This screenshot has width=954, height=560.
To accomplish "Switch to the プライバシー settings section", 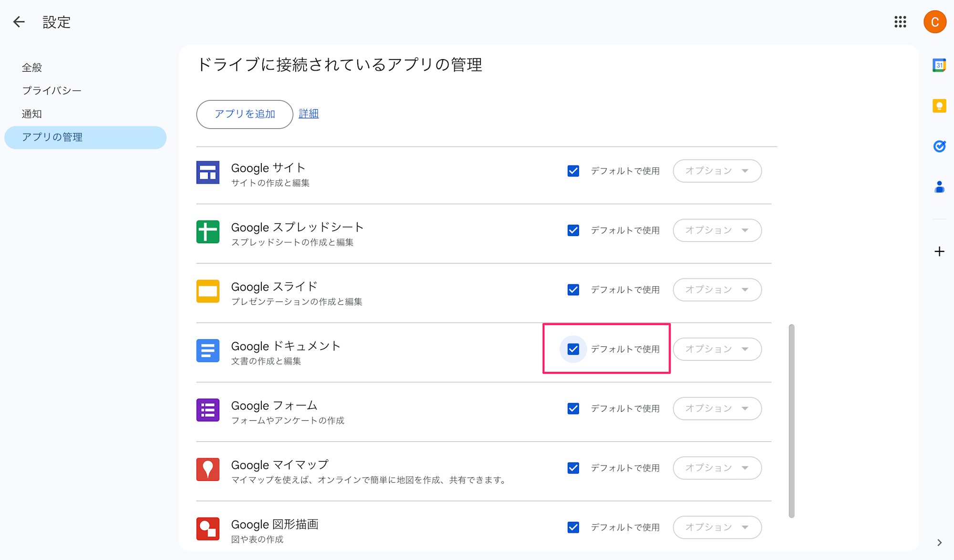I will (52, 90).
